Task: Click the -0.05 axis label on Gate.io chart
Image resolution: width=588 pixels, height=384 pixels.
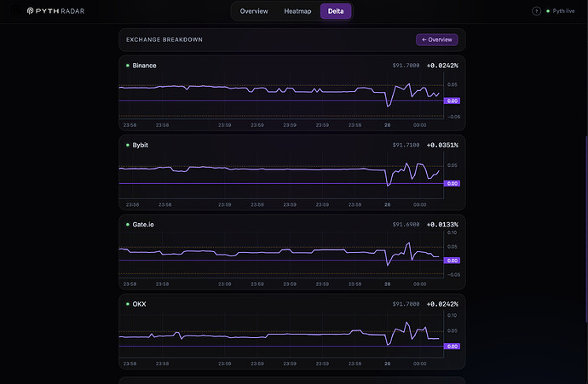Action: coord(453,275)
